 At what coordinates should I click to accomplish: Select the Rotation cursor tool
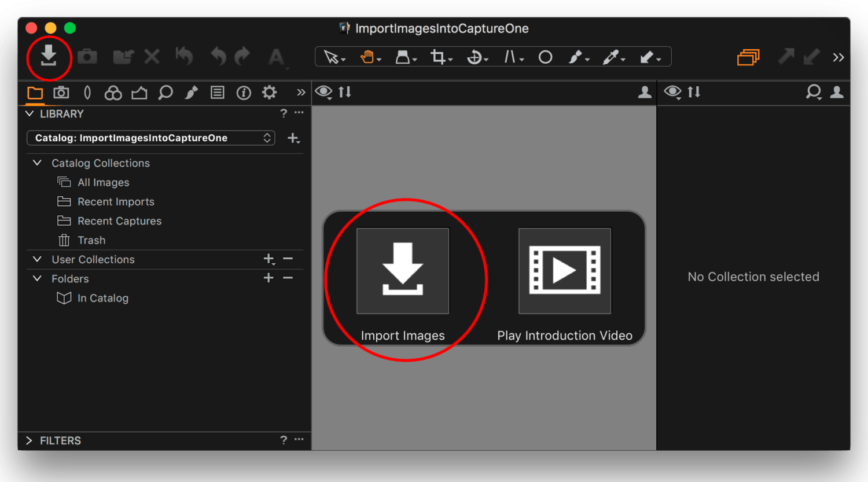(x=475, y=57)
